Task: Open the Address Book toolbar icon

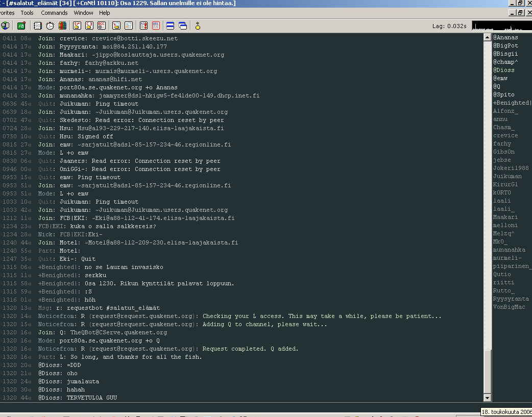Action: point(38,26)
